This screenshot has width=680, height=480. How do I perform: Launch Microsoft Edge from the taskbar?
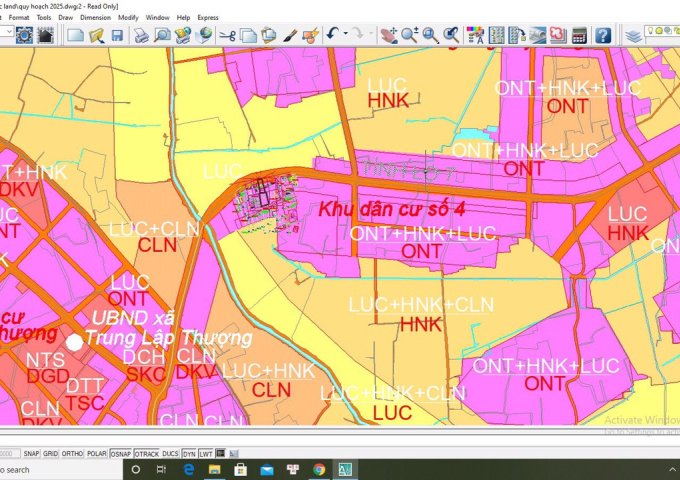point(189,470)
